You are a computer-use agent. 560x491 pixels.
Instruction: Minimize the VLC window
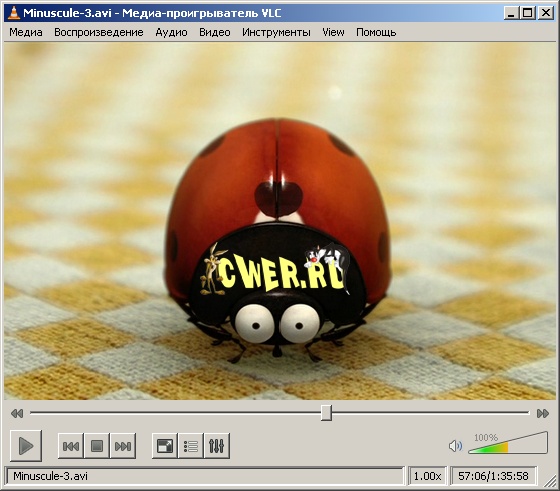(x=511, y=13)
